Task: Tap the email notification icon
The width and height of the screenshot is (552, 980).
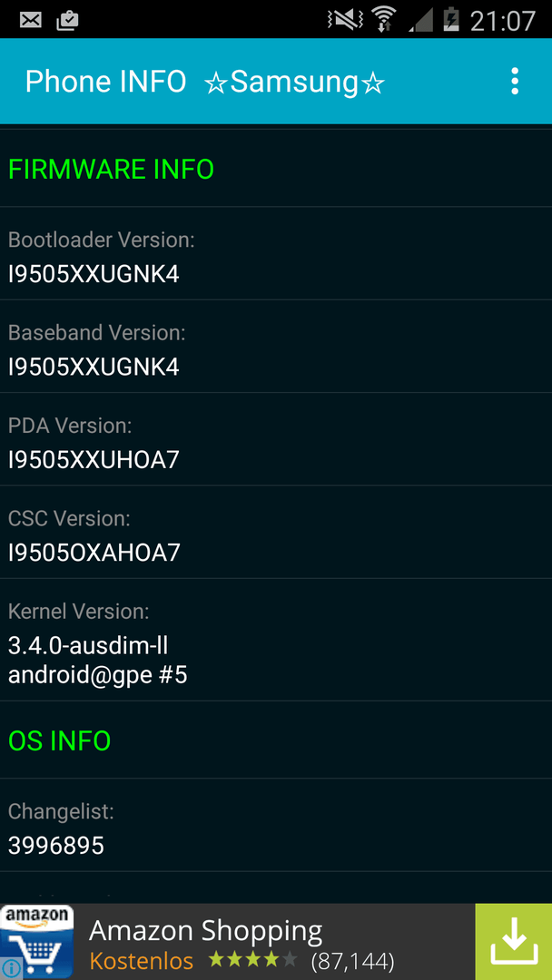Action: point(30,21)
